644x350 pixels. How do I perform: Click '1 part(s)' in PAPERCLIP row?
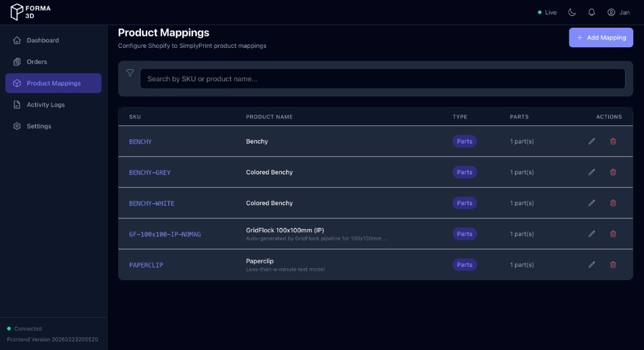[521, 264]
